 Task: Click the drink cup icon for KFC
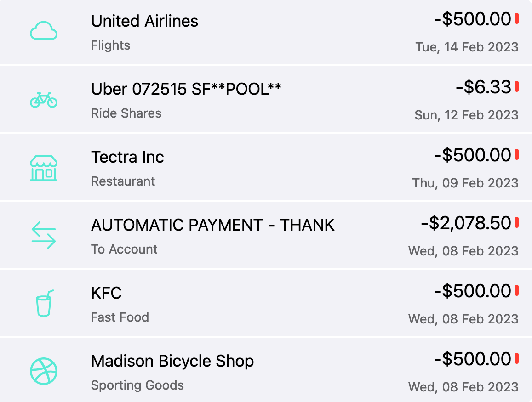tap(45, 303)
